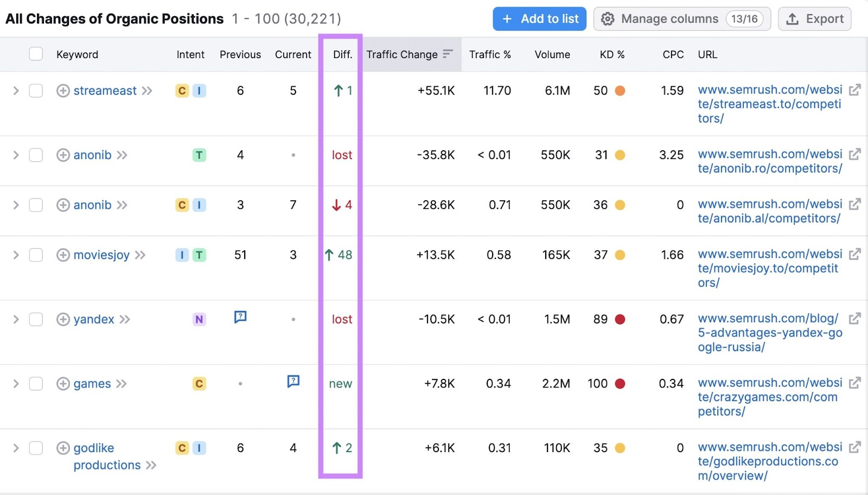
Task: Tick the checkbox for godlike productions row
Action: [36, 448]
